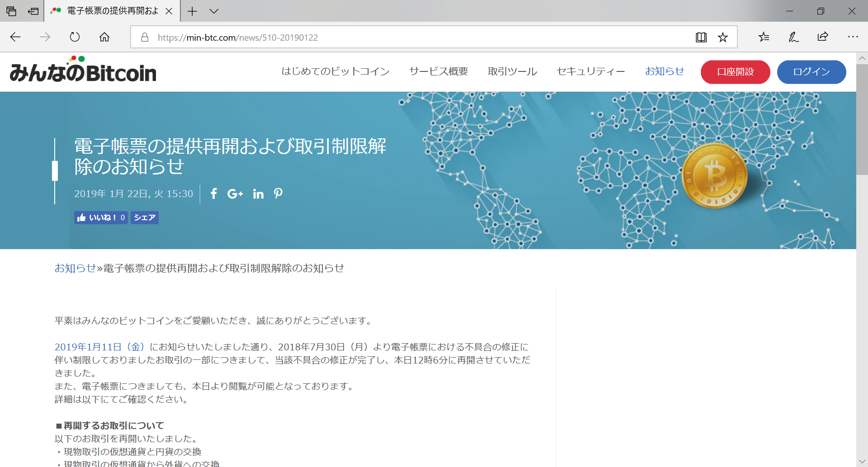Follow the お知らせ breadcrumb link

point(75,268)
